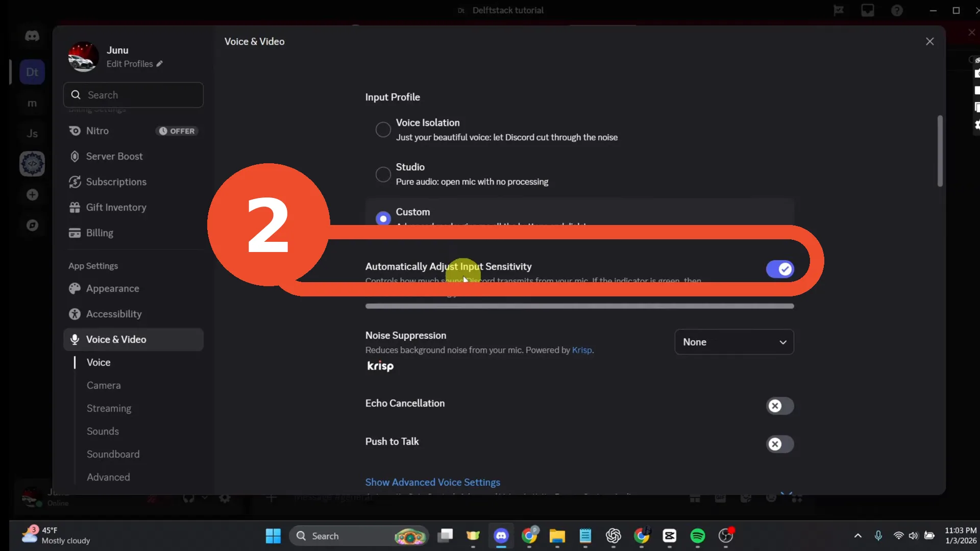
Task: Select the Streaming sub-item
Action: pyautogui.click(x=109, y=408)
